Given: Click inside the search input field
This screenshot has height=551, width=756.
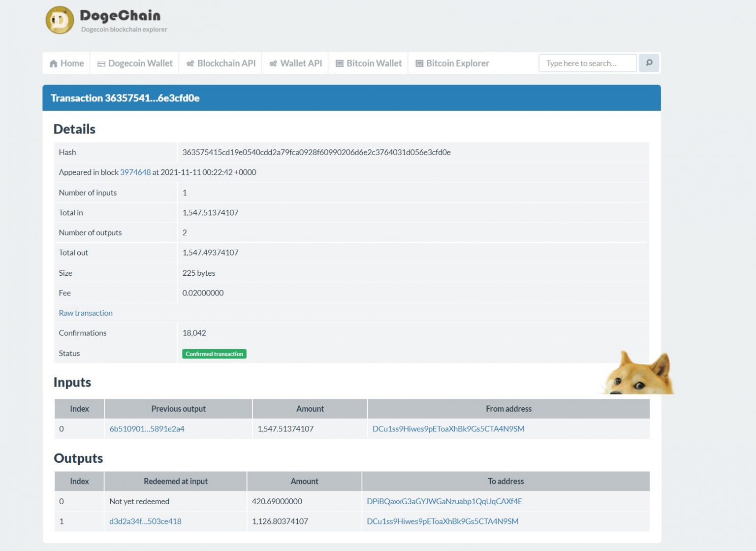Looking at the screenshot, I should (587, 63).
